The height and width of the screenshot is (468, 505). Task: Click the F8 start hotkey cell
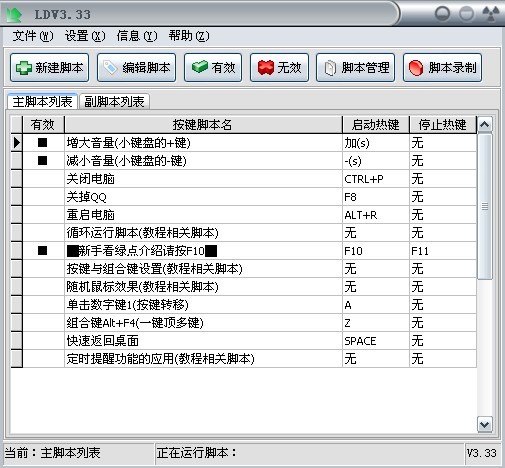pyautogui.click(x=376, y=197)
